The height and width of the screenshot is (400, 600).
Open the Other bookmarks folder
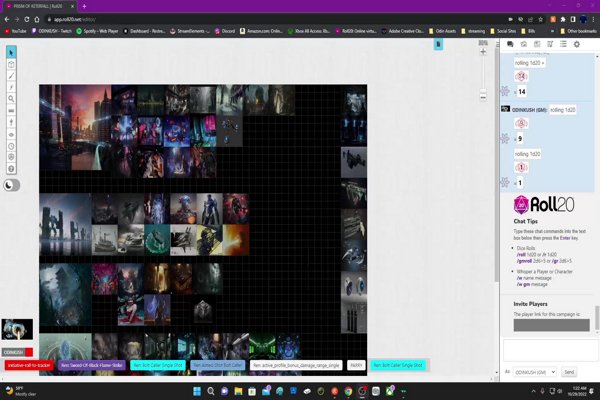click(578, 31)
